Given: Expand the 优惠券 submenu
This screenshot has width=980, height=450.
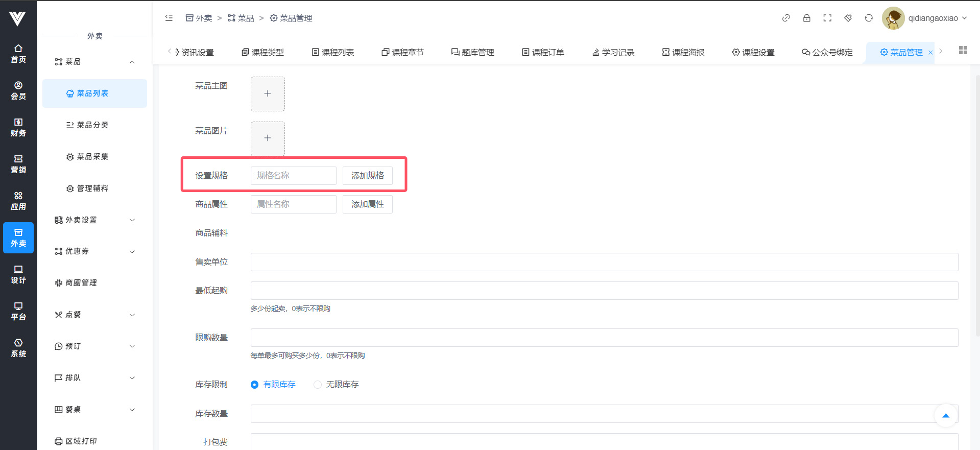Looking at the screenshot, I should 94,251.
